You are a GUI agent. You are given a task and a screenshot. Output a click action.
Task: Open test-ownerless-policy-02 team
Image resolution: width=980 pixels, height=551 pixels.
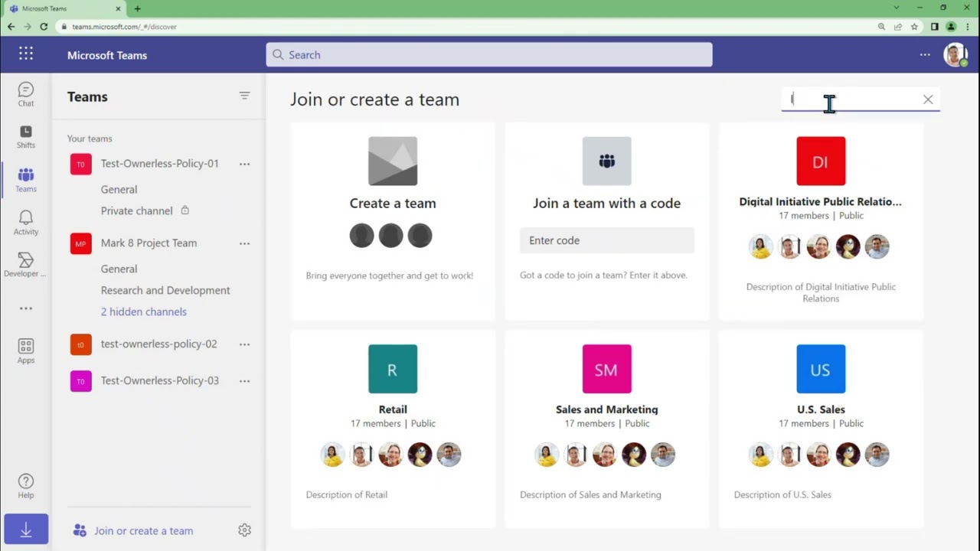[158, 344]
